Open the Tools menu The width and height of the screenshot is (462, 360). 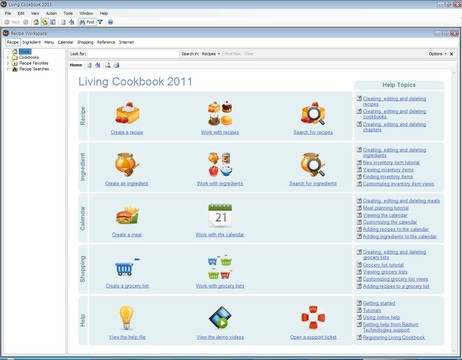pos(68,13)
